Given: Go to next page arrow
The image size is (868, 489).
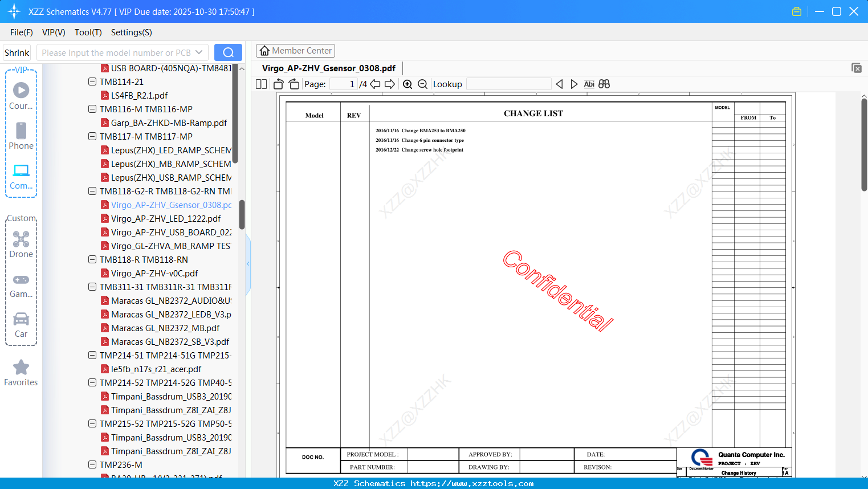Looking at the screenshot, I should click(x=390, y=84).
